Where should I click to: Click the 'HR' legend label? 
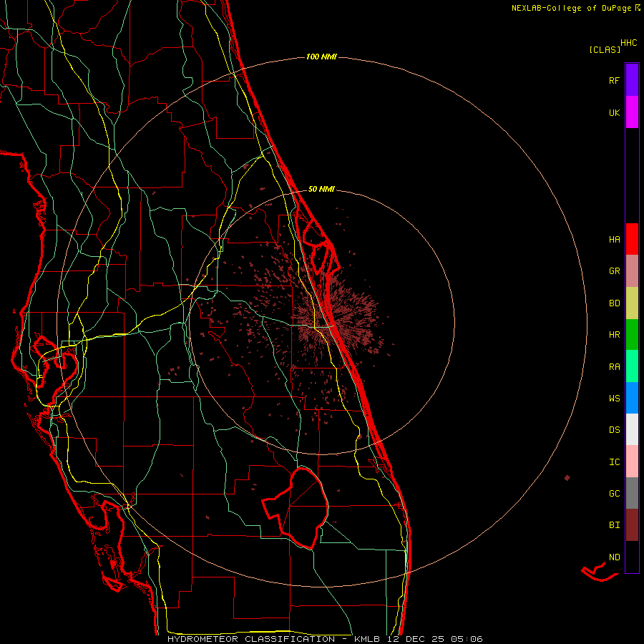[x=614, y=335]
